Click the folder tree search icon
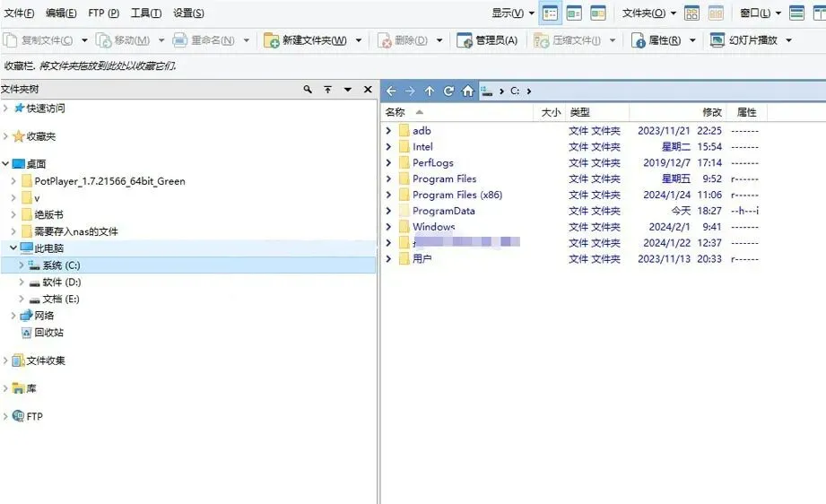Viewport: 826px width, 504px height. click(308, 90)
